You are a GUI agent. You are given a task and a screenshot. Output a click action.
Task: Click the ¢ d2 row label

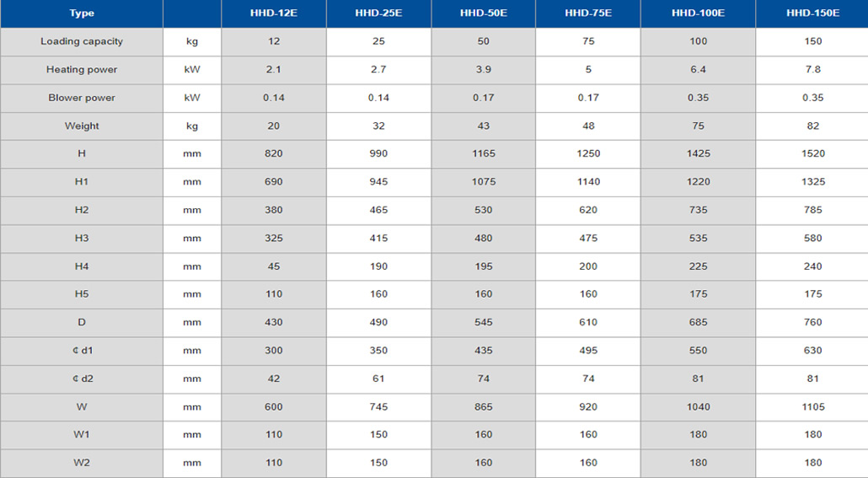click(x=82, y=379)
